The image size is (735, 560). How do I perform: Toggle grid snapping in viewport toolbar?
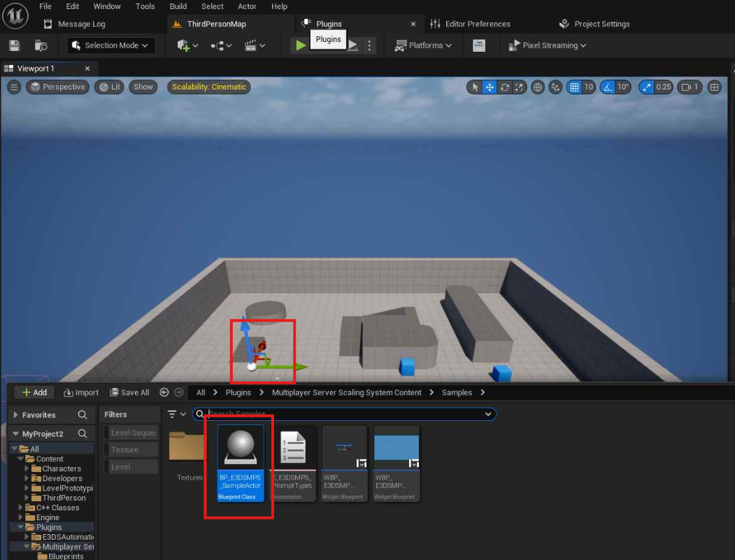tap(574, 87)
